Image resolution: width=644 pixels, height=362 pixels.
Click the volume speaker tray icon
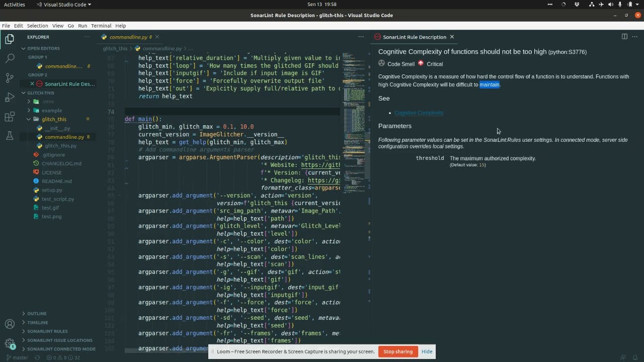coord(611,5)
